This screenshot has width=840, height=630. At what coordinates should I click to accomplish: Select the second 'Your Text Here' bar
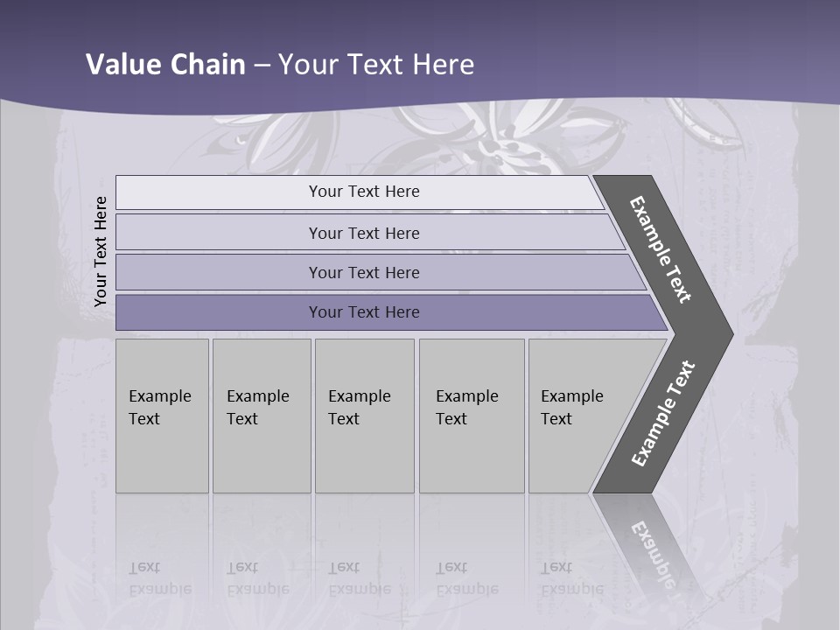(371, 232)
